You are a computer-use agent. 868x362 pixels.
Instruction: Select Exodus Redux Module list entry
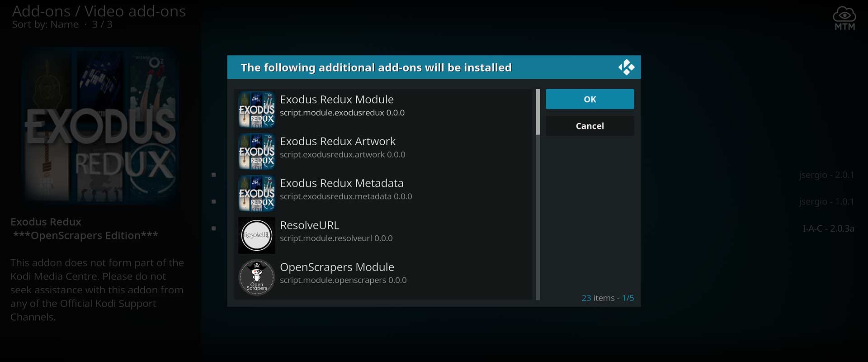click(384, 110)
